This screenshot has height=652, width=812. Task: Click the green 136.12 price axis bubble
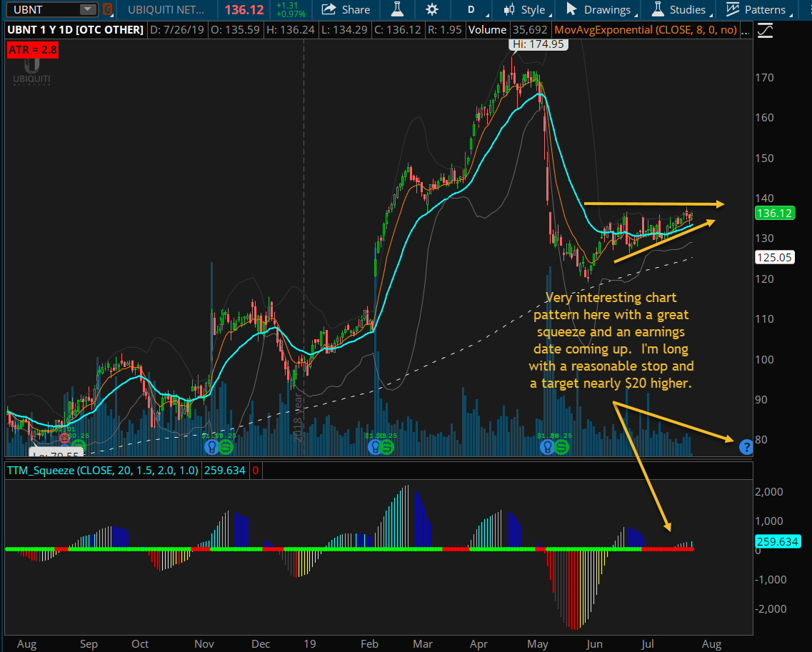(x=774, y=214)
